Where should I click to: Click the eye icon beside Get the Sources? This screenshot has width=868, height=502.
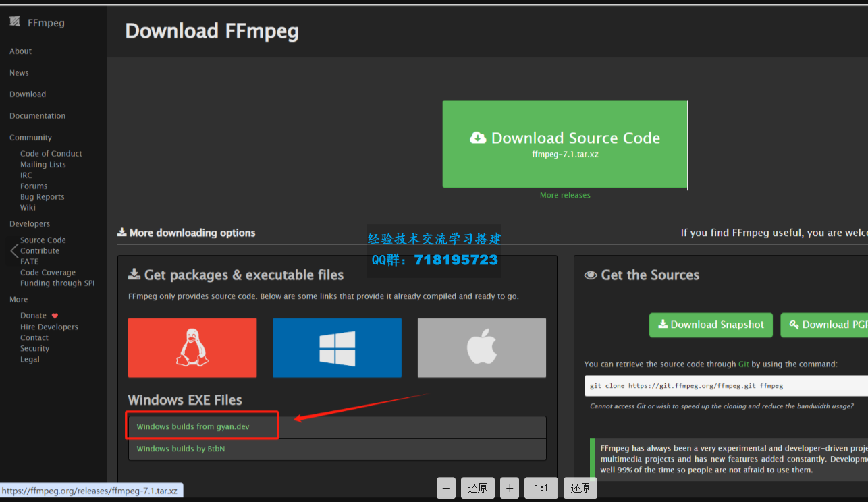point(590,275)
